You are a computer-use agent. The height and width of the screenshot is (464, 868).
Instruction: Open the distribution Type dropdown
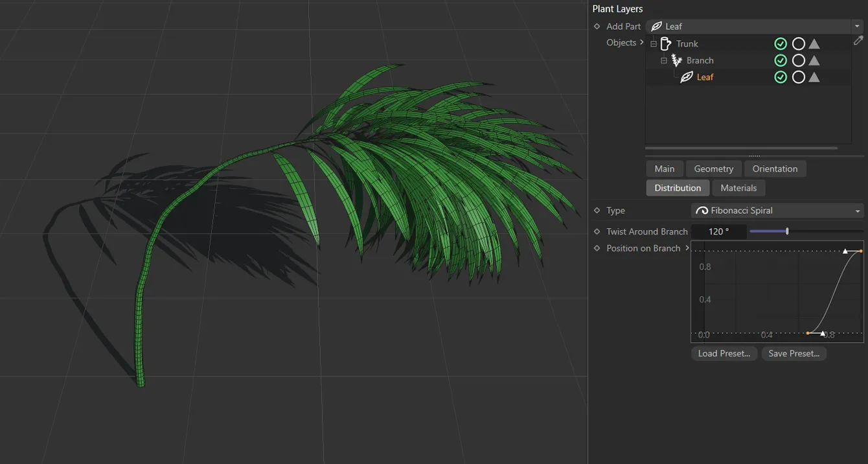857,210
